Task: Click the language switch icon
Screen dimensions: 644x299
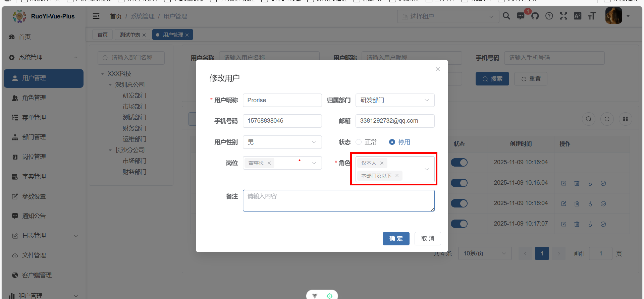Action: pyautogui.click(x=578, y=16)
